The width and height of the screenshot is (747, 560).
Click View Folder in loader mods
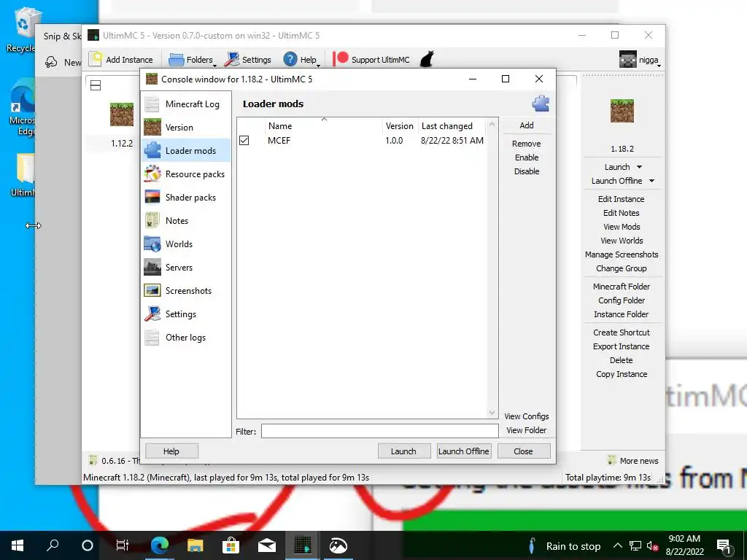[x=527, y=430]
